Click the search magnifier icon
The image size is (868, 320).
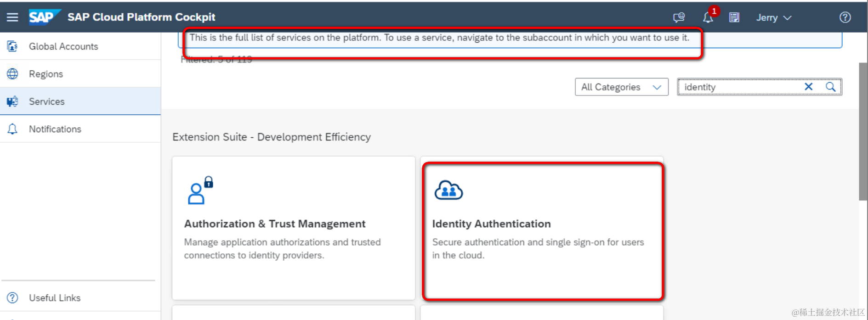coord(831,87)
